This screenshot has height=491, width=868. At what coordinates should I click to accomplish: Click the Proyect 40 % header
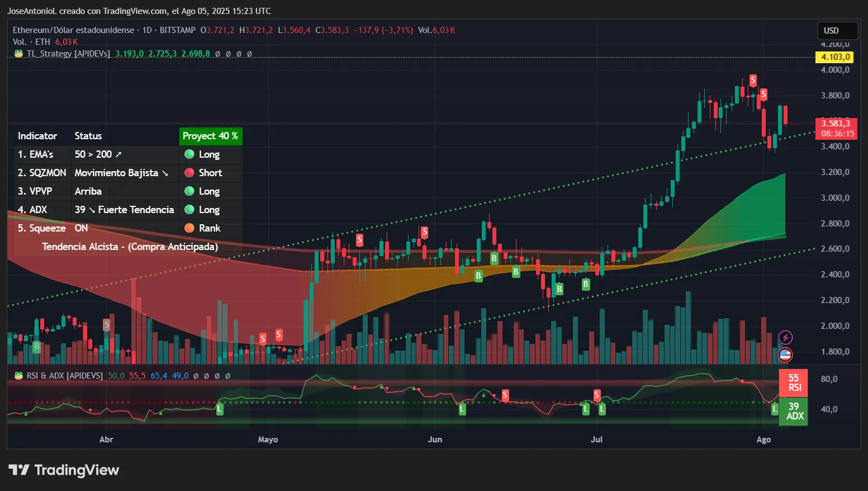click(x=211, y=136)
